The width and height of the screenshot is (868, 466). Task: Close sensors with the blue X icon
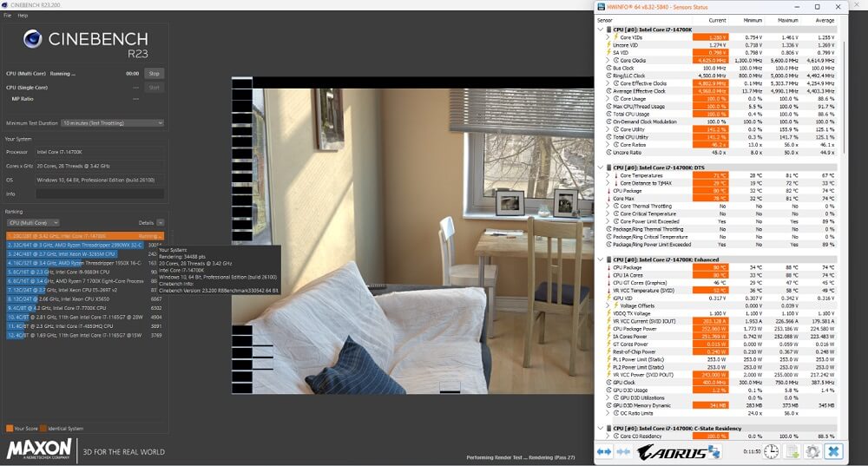[834, 451]
